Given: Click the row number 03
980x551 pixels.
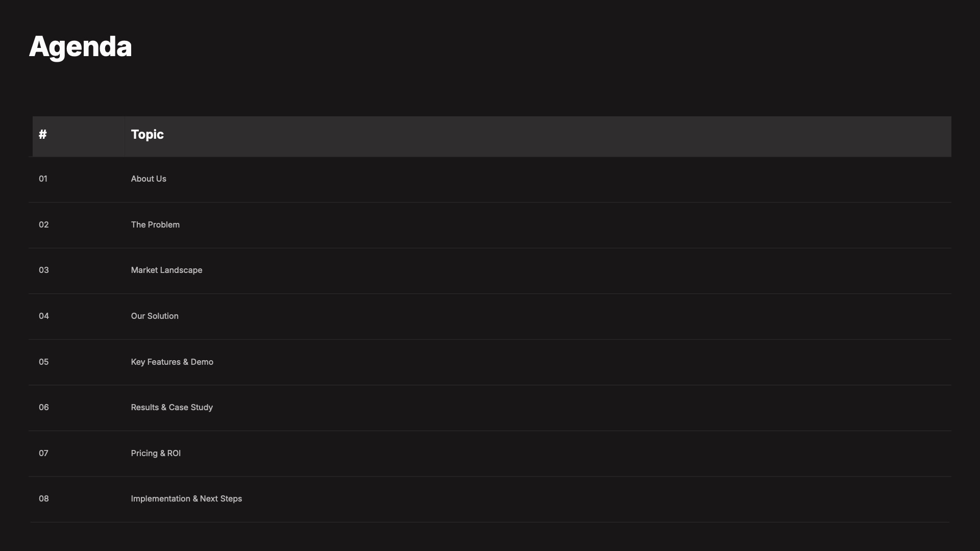Looking at the screenshot, I should tap(44, 270).
